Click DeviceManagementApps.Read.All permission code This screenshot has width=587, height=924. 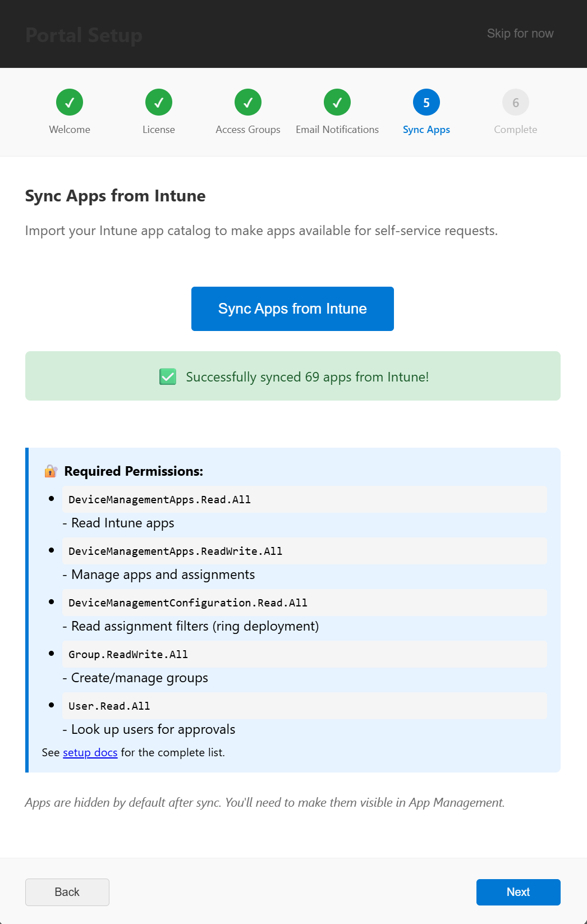point(305,499)
